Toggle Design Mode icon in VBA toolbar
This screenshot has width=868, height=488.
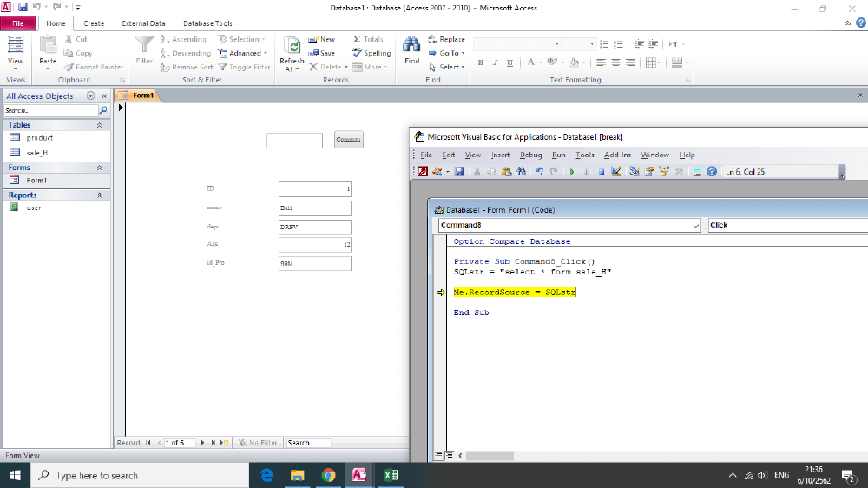click(x=616, y=172)
